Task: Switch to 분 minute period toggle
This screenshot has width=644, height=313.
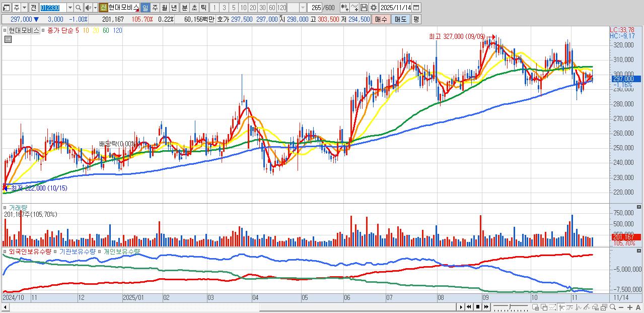Action: pyautogui.click(x=184, y=8)
